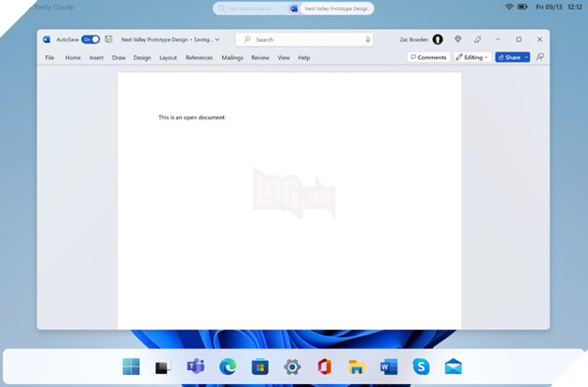Launch Office app from taskbar
Image resolution: width=588 pixels, height=387 pixels.
coord(325,366)
